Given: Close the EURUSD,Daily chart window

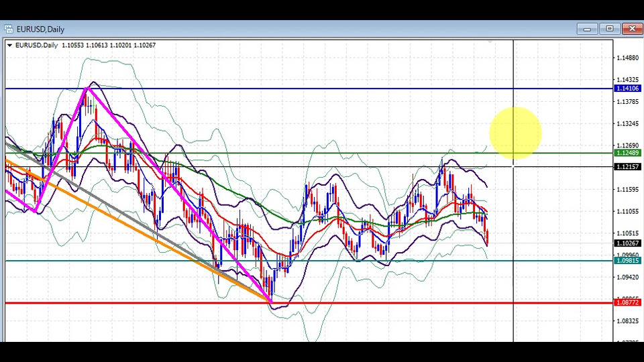Looking at the screenshot, I should [x=632, y=29].
